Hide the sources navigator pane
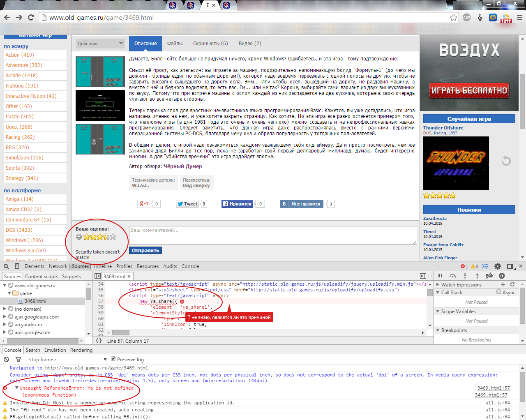 (97, 276)
